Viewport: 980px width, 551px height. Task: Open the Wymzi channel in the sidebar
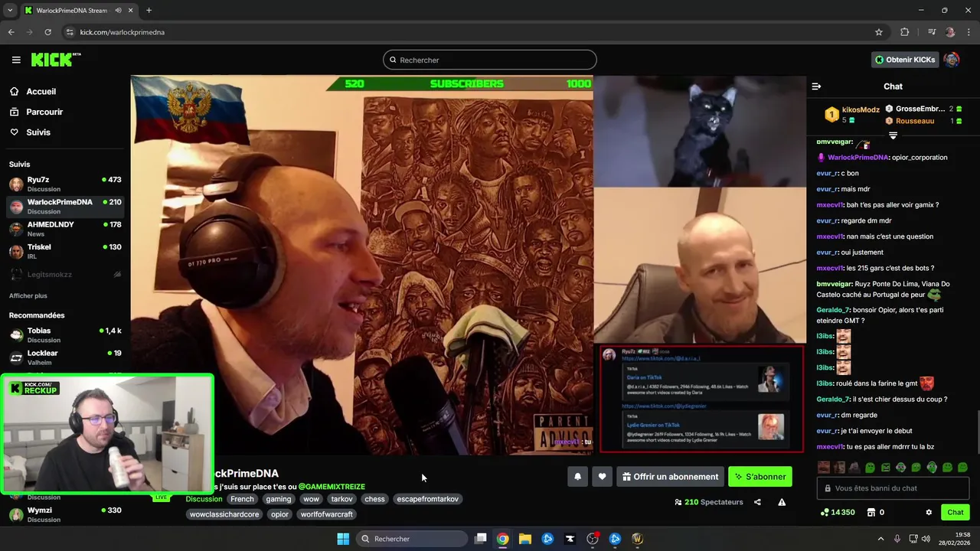[x=65, y=514]
